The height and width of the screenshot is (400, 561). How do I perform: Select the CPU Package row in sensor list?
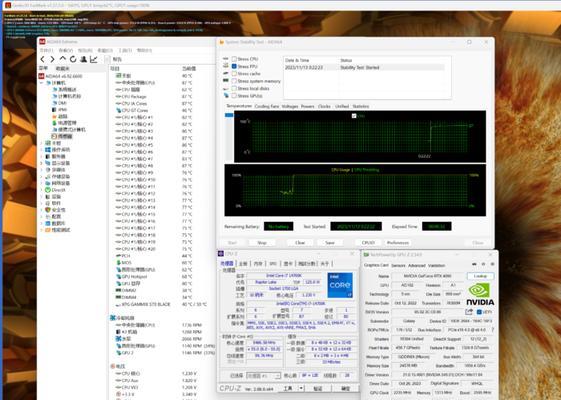(x=154, y=97)
